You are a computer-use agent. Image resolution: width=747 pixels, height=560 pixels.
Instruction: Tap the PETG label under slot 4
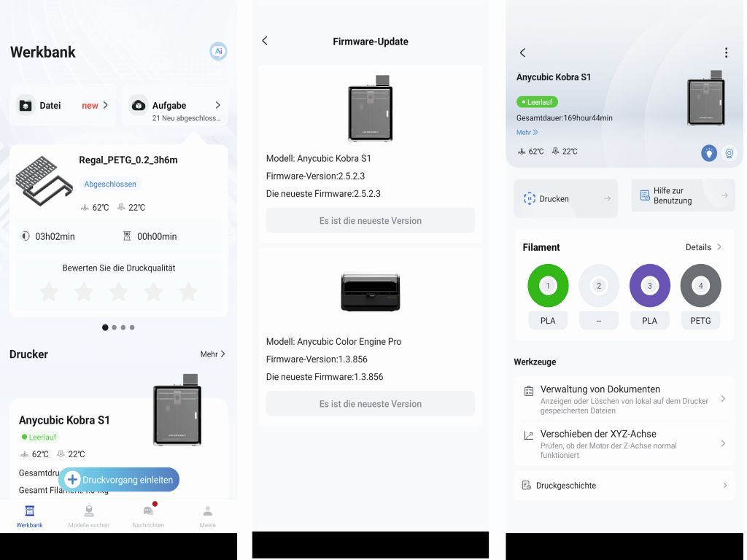[700, 321]
